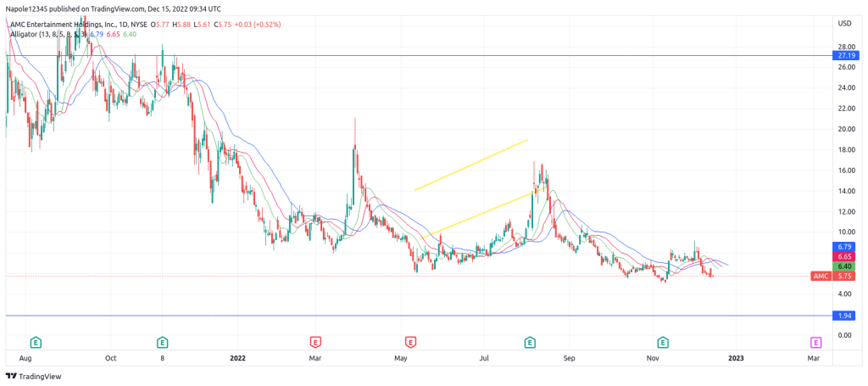
Task: Select the 27.19 blue price label
Action: click(847, 55)
